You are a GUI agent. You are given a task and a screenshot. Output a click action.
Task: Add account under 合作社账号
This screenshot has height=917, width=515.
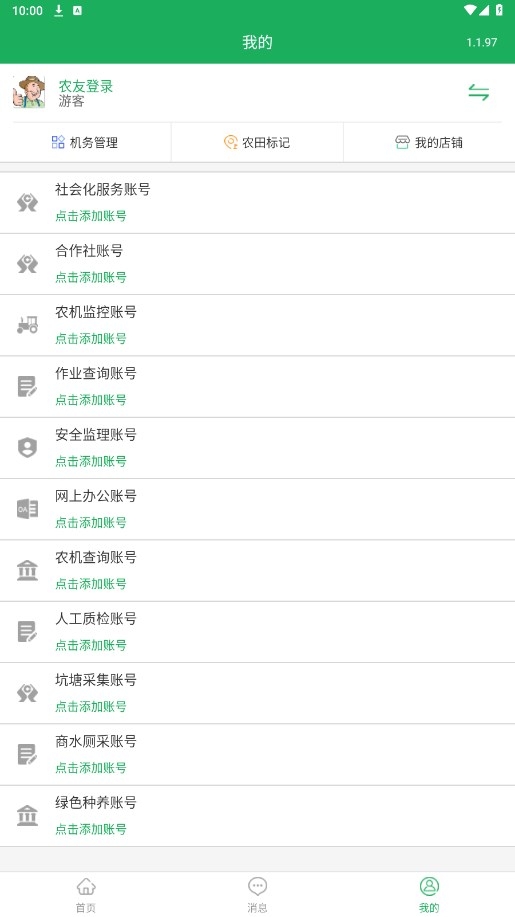[x=91, y=277]
